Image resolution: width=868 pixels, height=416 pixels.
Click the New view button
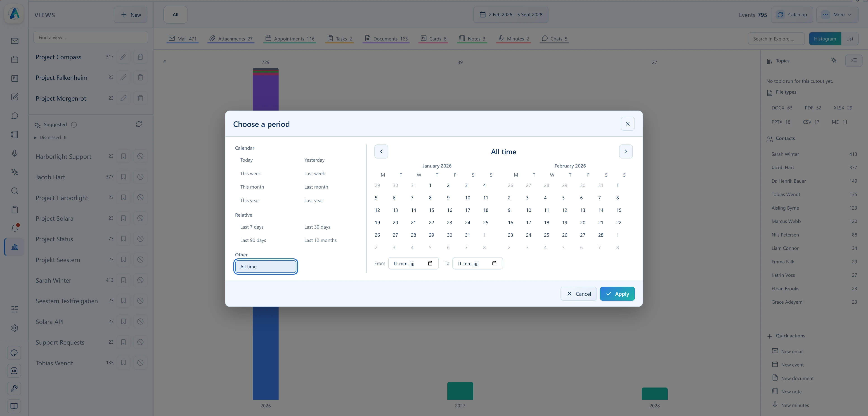[130, 15]
